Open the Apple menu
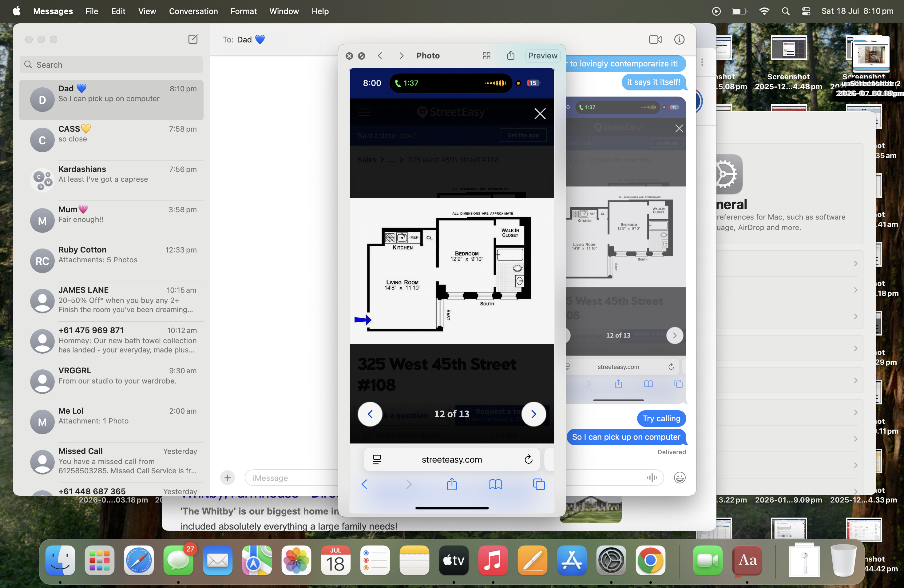This screenshot has height=588, width=904. pos(16,11)
